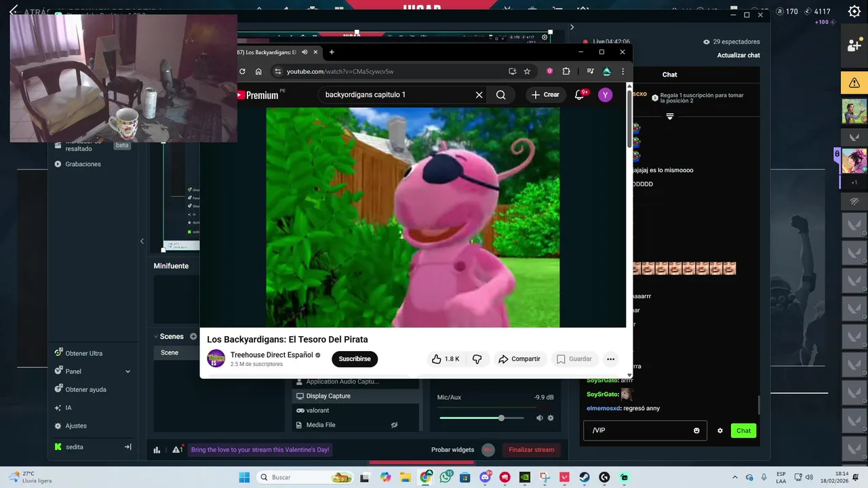This screenshot has width=868, height=488.
Task: Open Windows Start menu
Action: 244,477
